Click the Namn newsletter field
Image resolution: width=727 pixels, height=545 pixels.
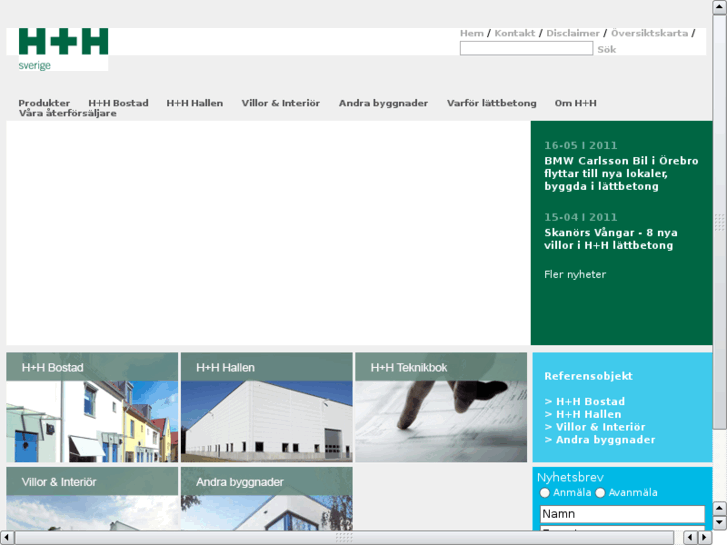(x=622, y=514)
